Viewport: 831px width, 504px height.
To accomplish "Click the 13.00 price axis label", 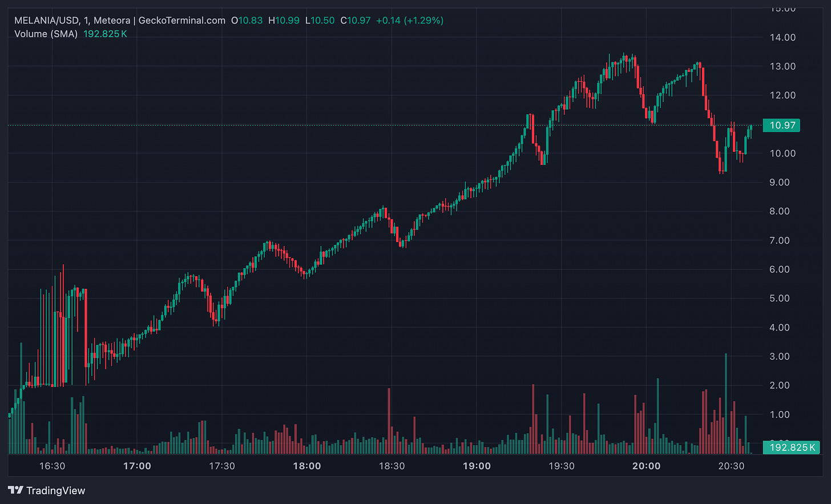I will click(782, 66).
